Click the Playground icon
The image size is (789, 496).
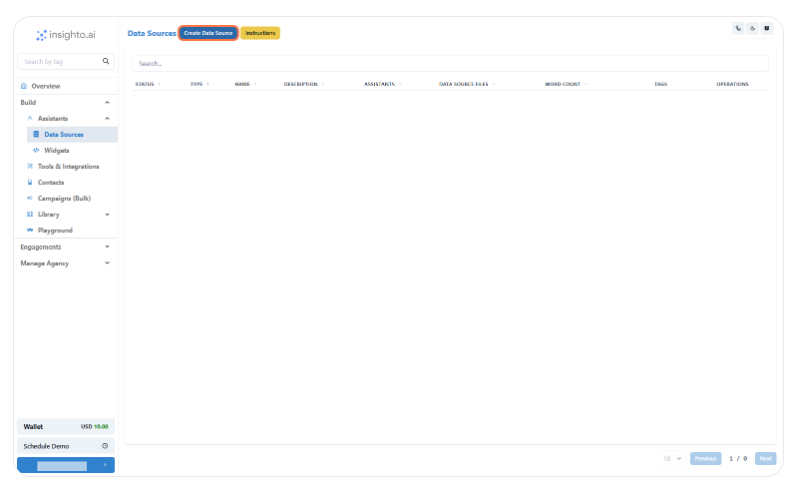click(x=30, y=230)
